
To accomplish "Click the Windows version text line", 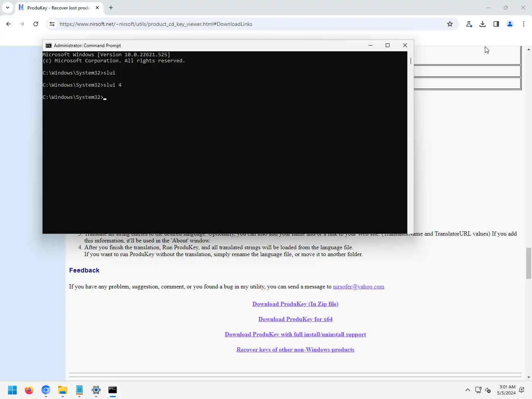I will [x=106, y=55].
